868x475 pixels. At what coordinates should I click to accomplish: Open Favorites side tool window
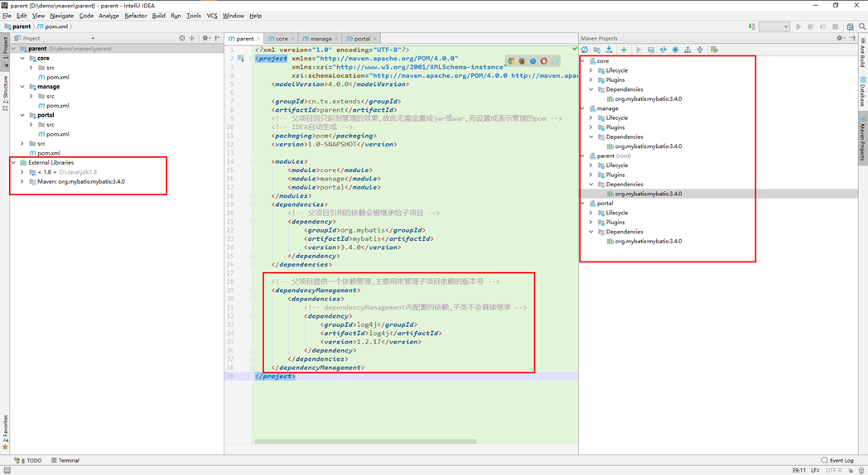(x=5, y=433)
